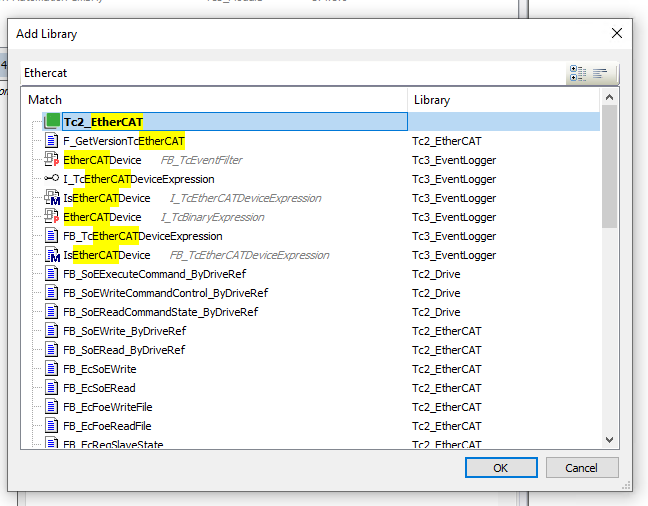Click the icon beside FB_EcFoeReadFile
648x506 pixels.
(x=51, y=426)
